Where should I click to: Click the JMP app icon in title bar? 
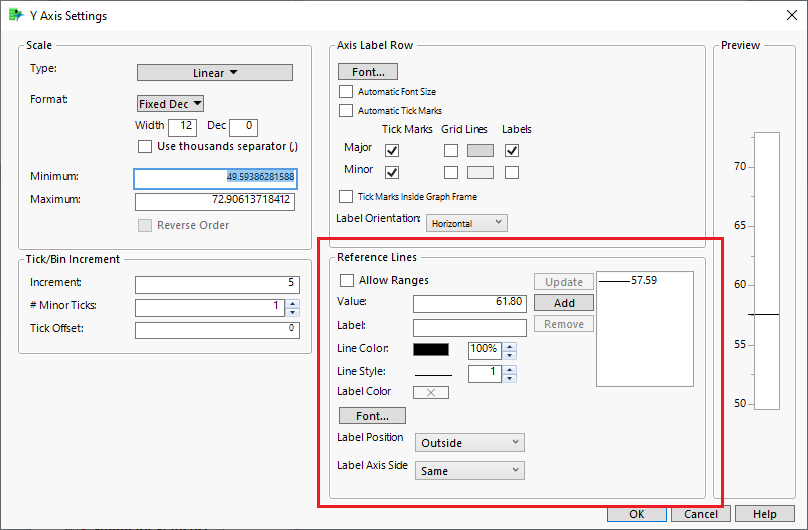point(16,15)
